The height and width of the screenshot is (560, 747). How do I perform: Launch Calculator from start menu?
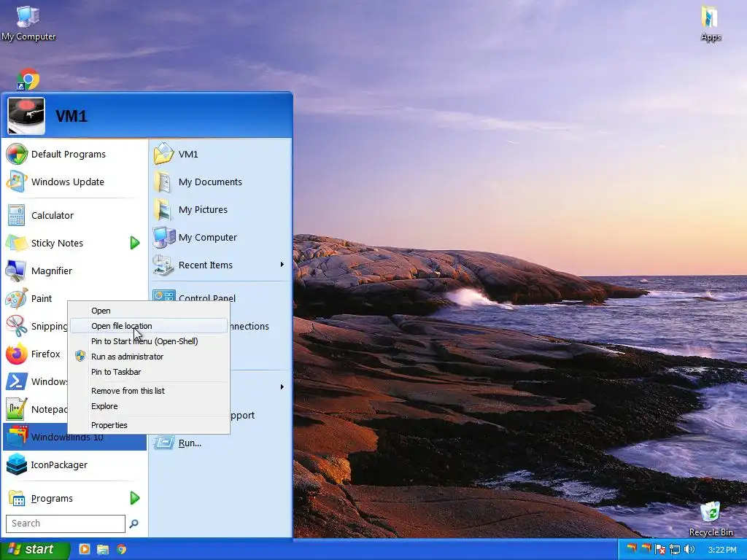coord(75,215)
